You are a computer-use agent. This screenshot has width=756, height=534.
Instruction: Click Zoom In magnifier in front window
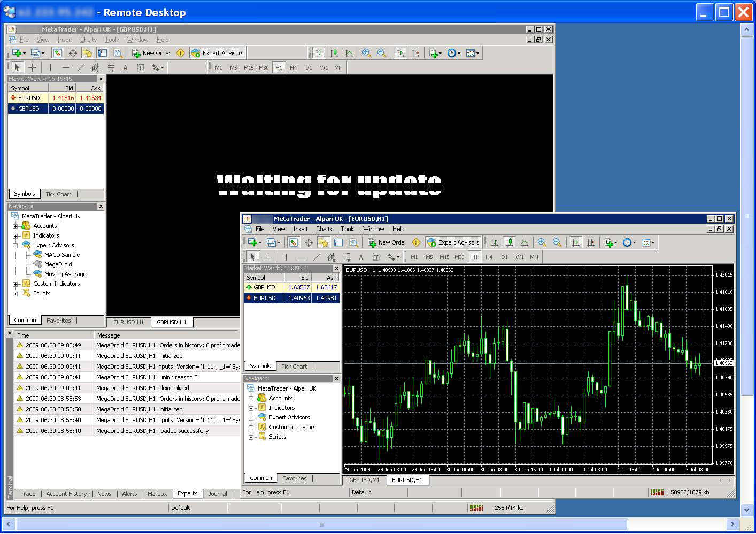(x=542, y=242)
